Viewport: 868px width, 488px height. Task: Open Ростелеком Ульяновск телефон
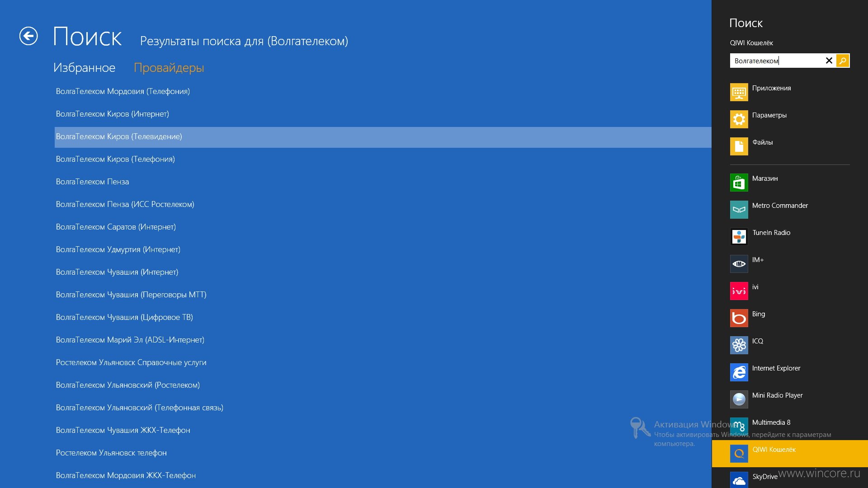111,453
